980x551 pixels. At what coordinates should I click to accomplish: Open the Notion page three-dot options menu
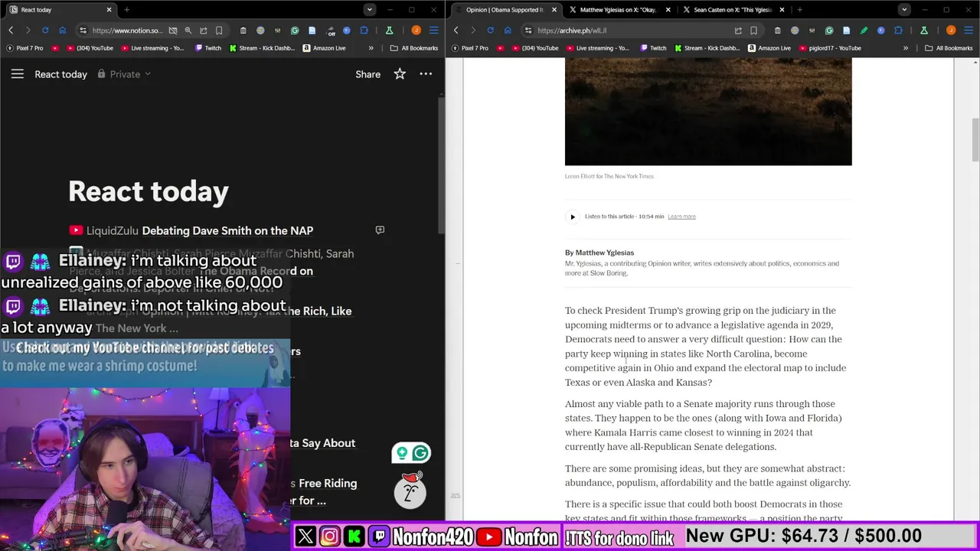[x=426, y=74]
